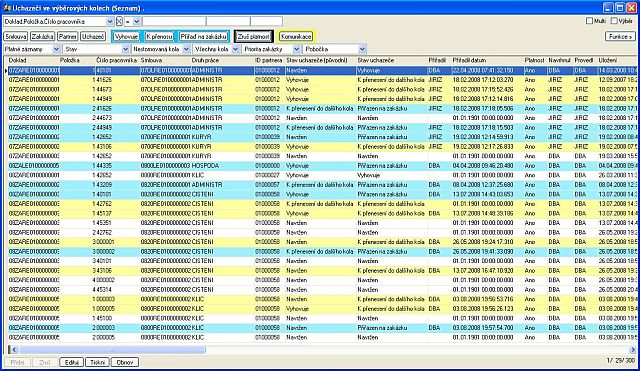Click the Přiřadil column header
This screenshot has width=640, height=371.
point(439,60)
